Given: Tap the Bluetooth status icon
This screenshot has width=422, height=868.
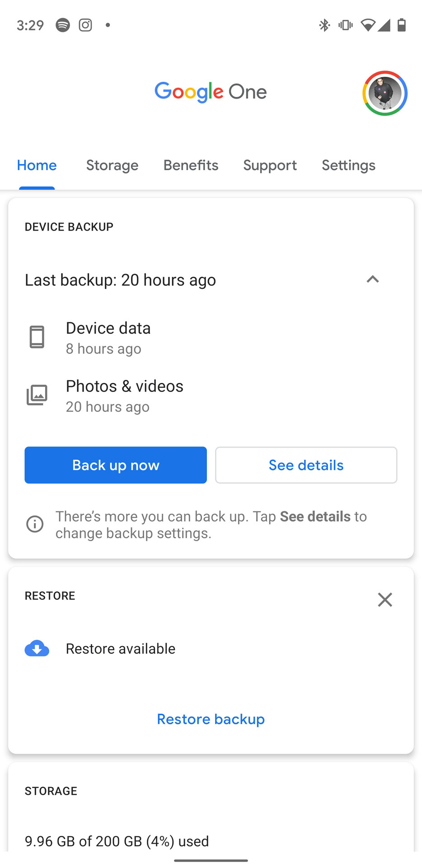Looking at the screenshot, I should (324, 25).
